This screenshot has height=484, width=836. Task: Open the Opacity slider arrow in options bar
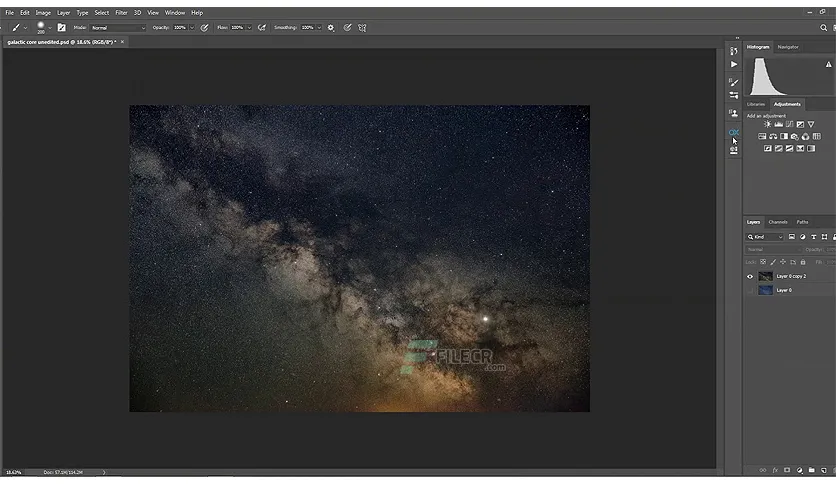pyautogui.click(x=192, y=28)
